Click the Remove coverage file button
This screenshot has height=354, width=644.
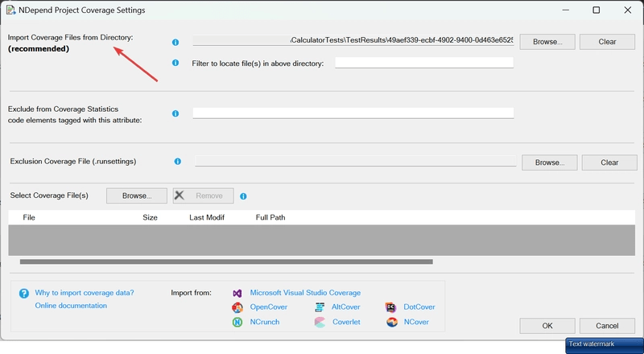(x=204, y=196)
